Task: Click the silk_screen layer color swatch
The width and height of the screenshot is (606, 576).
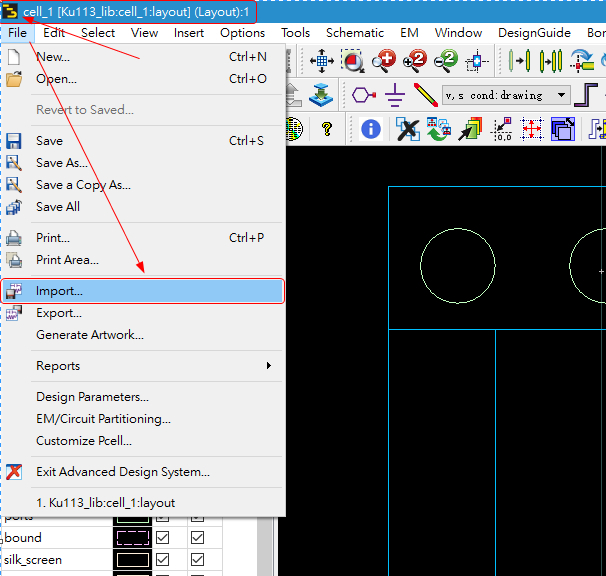Action: click(133, 560)
